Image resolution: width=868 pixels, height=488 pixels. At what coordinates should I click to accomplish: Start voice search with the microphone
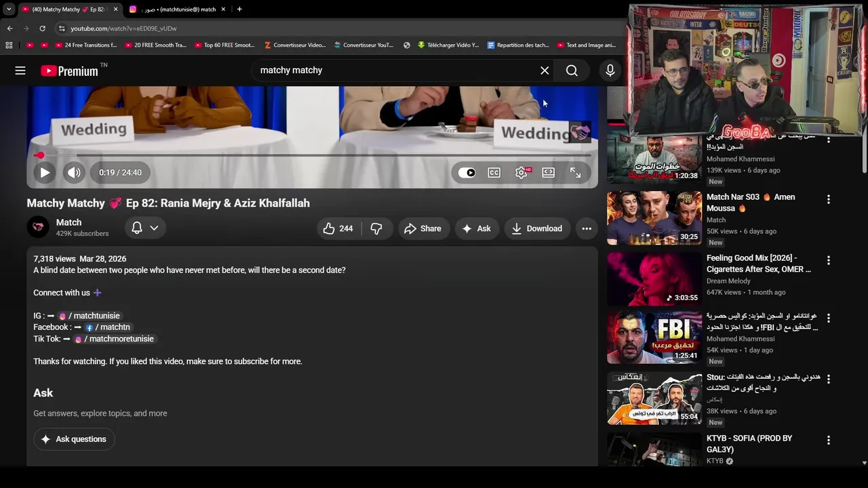[x=610, y=70]
